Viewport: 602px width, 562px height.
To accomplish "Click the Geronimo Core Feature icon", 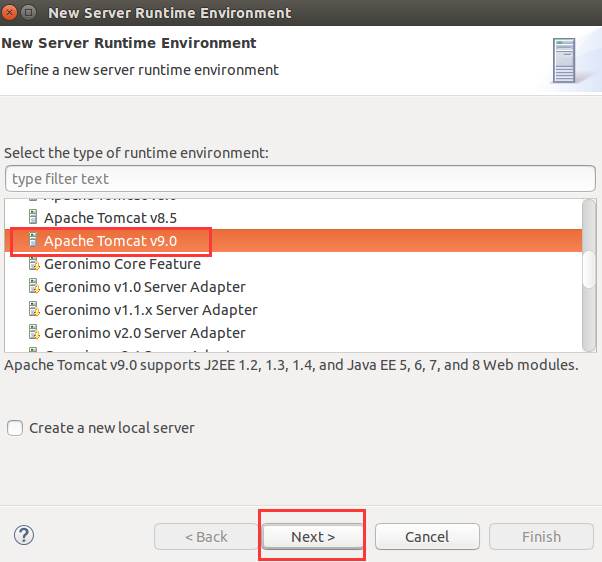I will pyautogui.click(x=34, y=264).
